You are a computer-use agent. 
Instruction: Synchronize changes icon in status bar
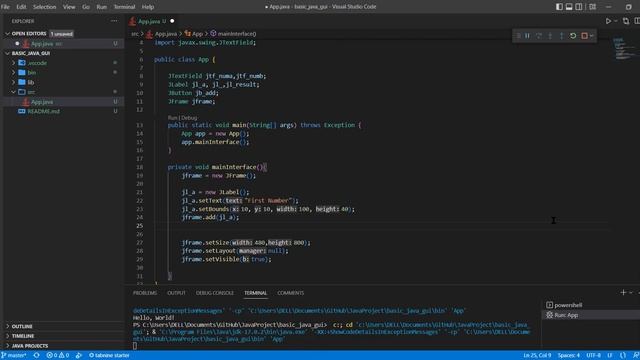36,356
